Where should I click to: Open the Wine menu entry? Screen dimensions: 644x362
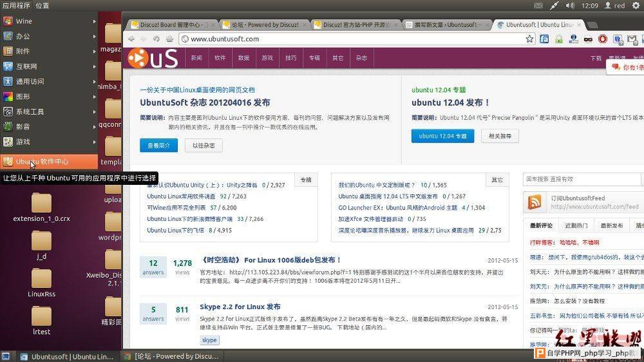click(x=49, y=21)
